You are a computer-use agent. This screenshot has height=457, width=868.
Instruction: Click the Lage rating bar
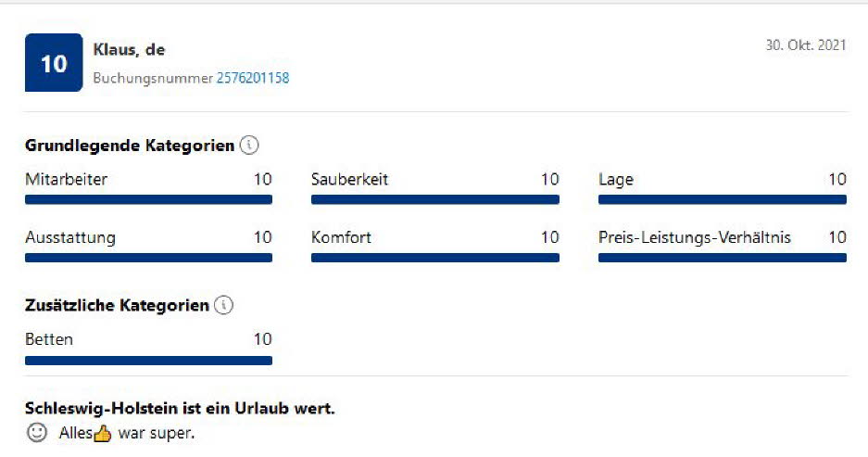(723, 199)
